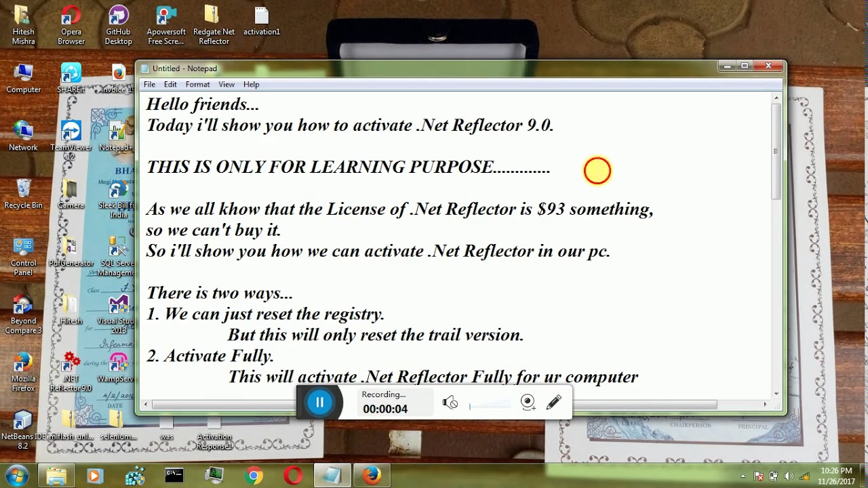Open Notepad Edit menu
This screenshot has width=868, height=488.
pos(170,85)
